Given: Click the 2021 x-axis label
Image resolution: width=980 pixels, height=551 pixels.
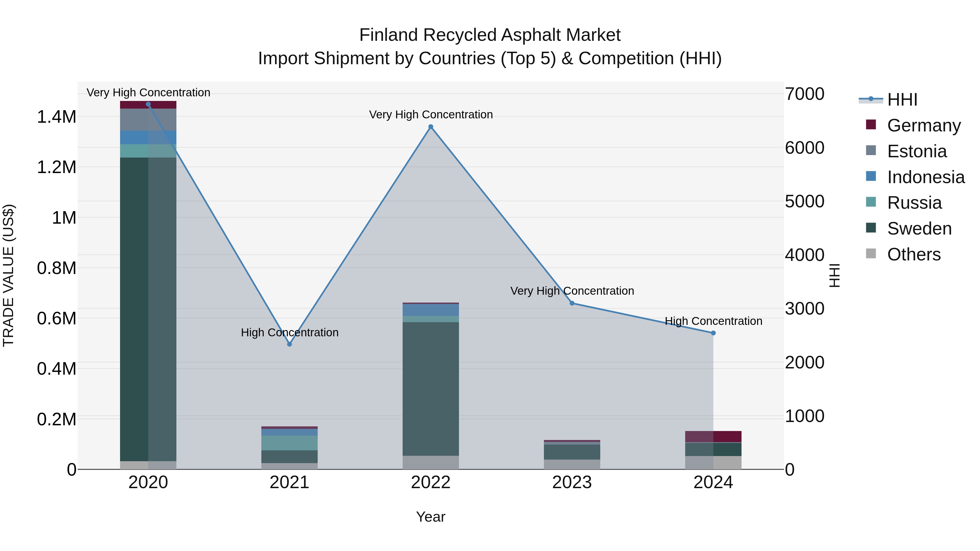Looking at the screenshot, I should point(290,482).
